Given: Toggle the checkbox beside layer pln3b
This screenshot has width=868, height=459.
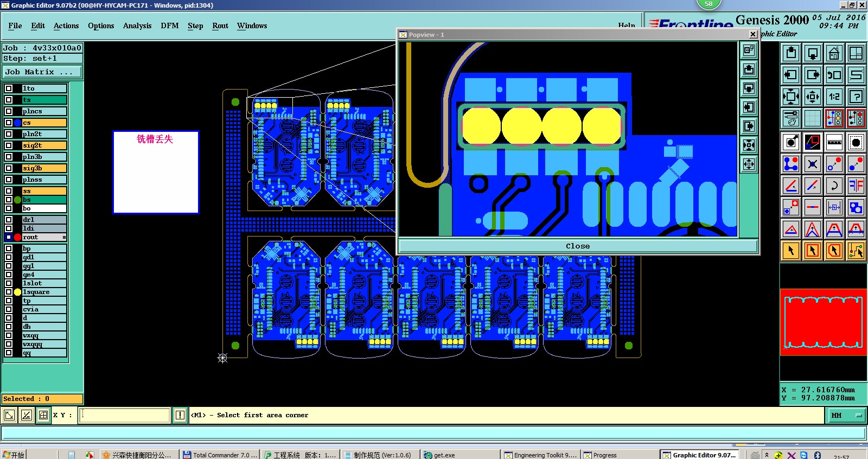Looking at the screenshot, I should [9, 157].
